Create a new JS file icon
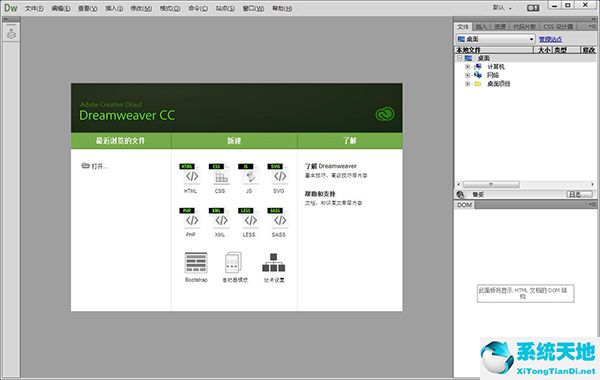Screen dimensions: 600x380 coord(249,174)
